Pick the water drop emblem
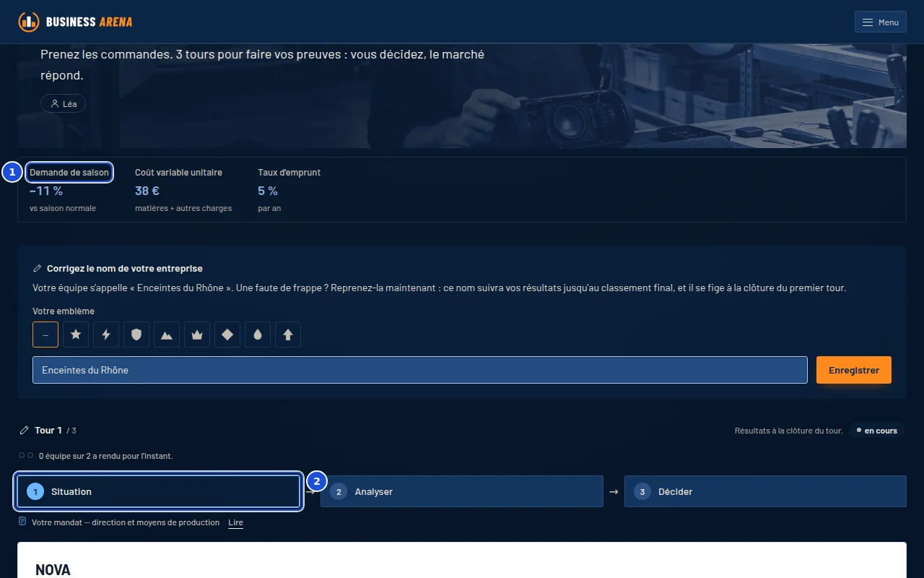924x578 pixels. (x=258, y=335)
